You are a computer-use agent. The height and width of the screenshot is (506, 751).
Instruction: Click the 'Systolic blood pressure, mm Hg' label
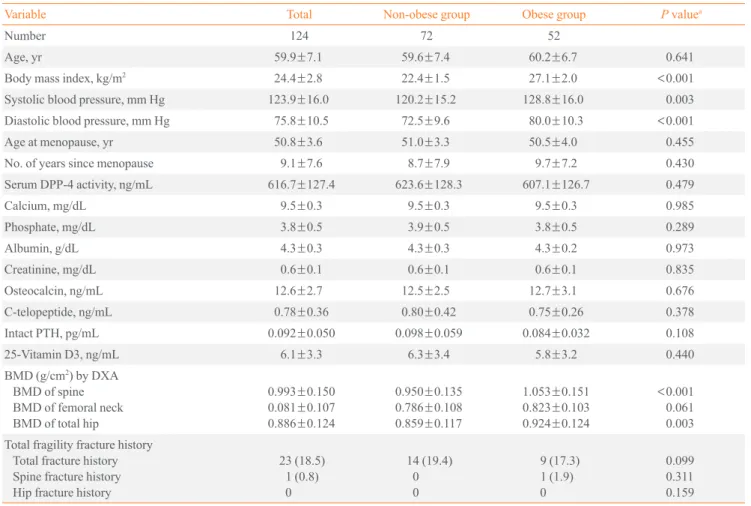tap(84, 100)
